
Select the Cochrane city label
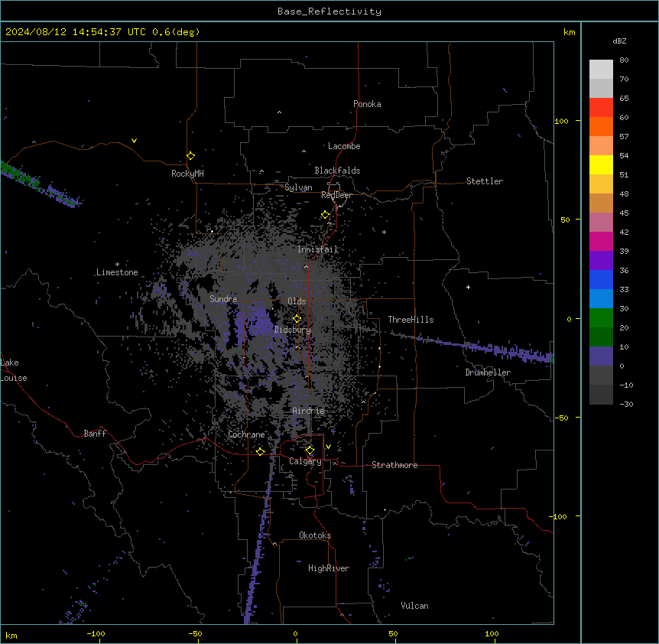pyautogui.click(x=246, y=434)
